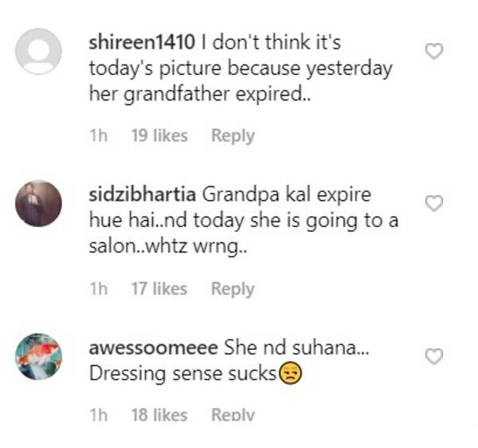Visit awessoomeee username profile link
This screenshot has height=448, width=478.
point(153,348)
